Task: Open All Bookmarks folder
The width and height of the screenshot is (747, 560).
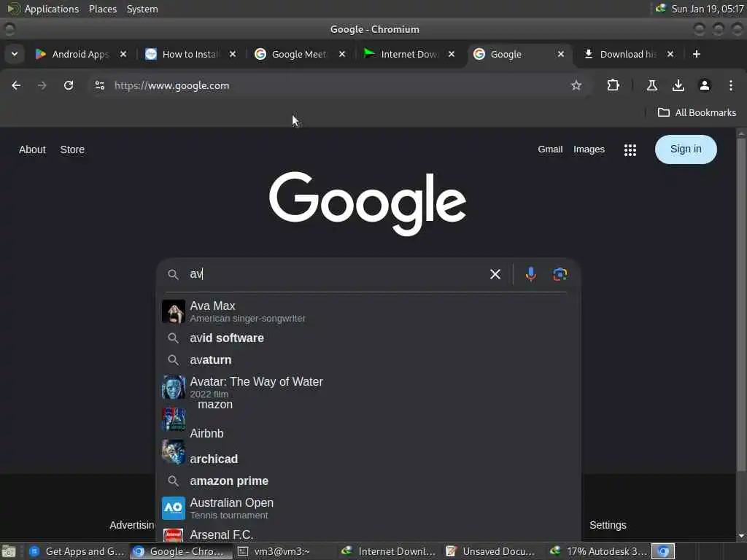Action: [697, 112]
